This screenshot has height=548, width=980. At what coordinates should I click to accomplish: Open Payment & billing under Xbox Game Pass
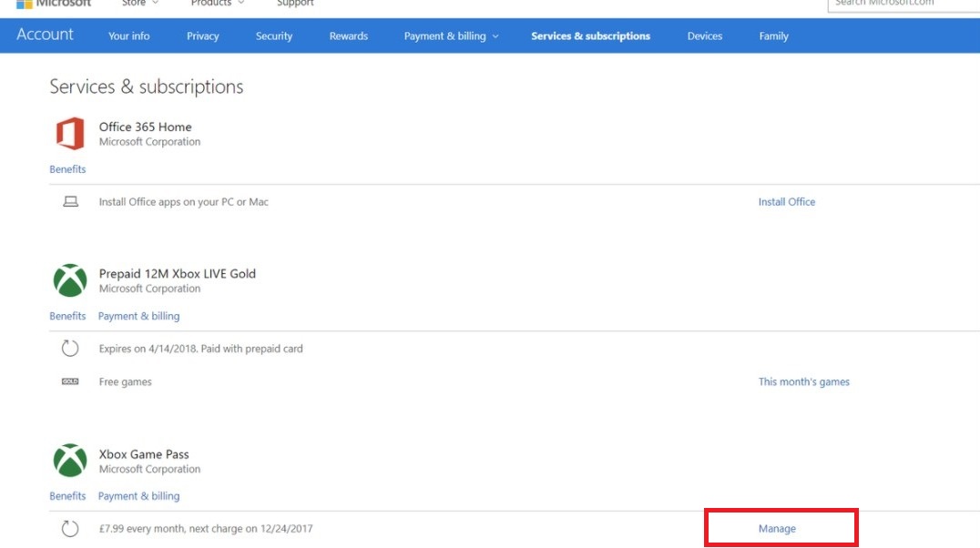(x=138, y=496)
